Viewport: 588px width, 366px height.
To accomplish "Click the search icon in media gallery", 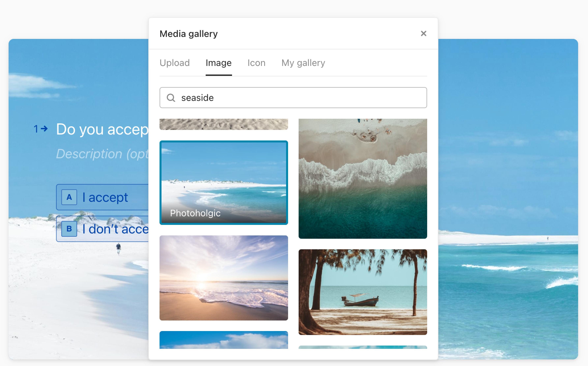I will point(171,97).
